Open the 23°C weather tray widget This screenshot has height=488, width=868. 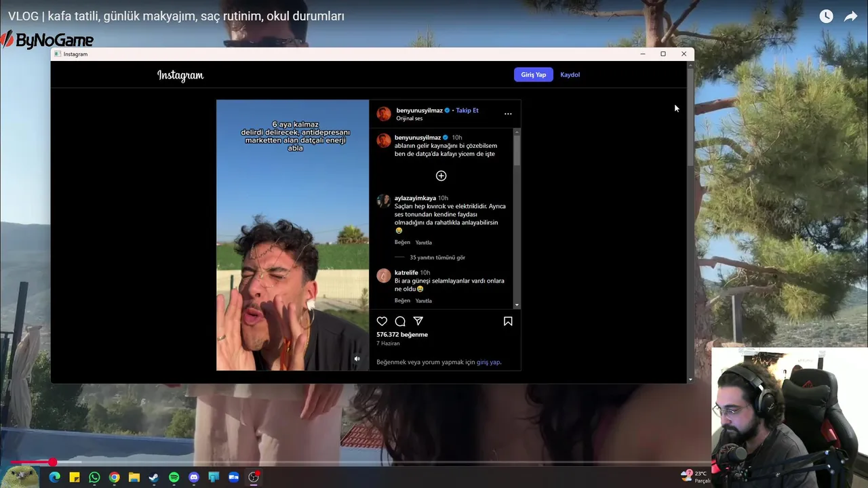(696, 476)
